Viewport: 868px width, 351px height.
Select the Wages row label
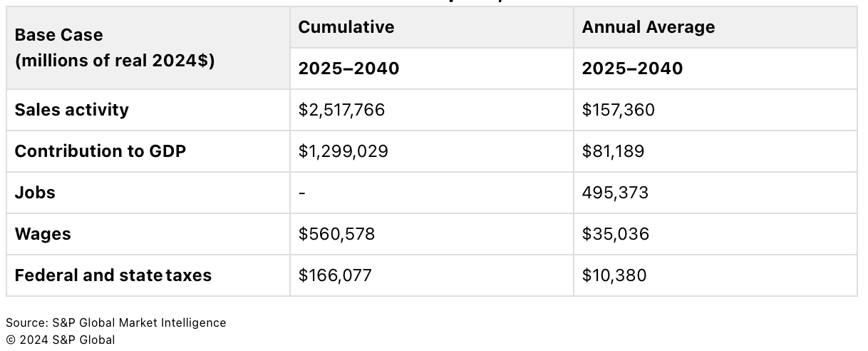point(43,234)
